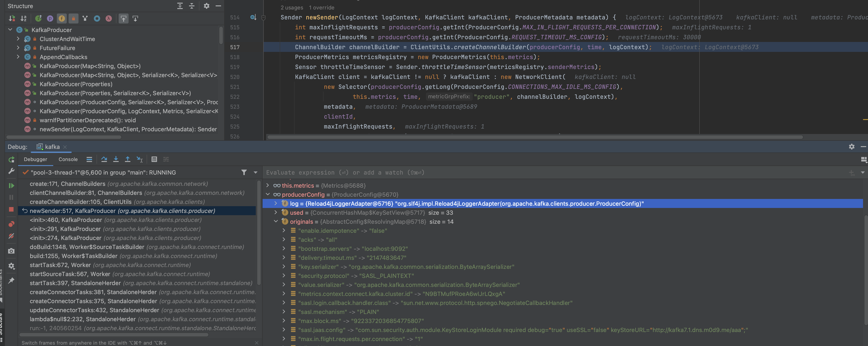Viewport: 868px width, 346px height.
Task: Open Debug panel gear settings
Action: (852, 147)
